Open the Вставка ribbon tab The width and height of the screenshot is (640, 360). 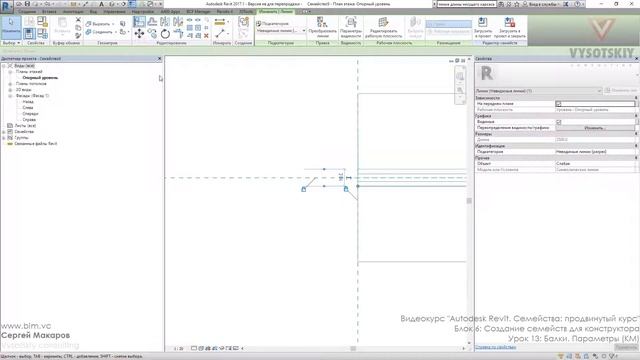click(49, 11)
